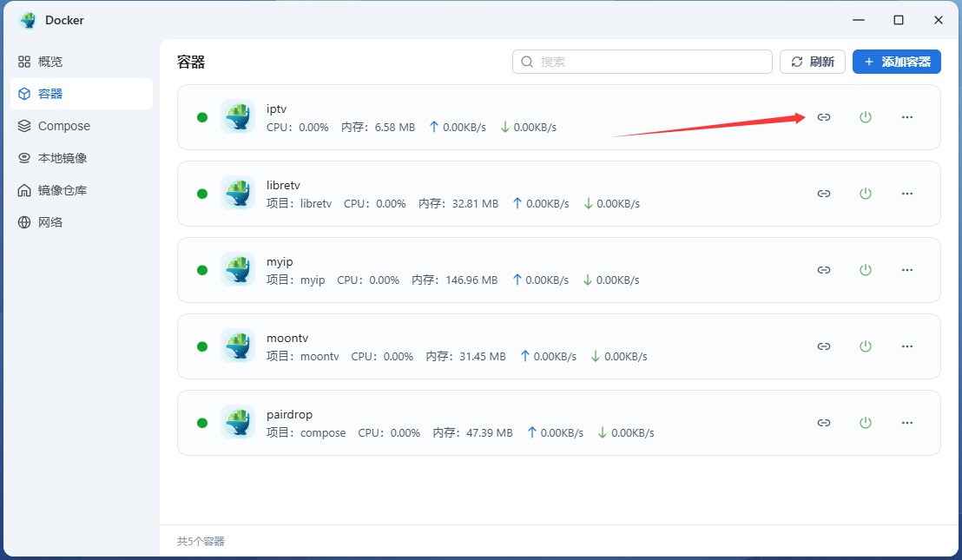962x560 pixels.
Task: Toggle power for the libretv container
Action: [865, 194]
